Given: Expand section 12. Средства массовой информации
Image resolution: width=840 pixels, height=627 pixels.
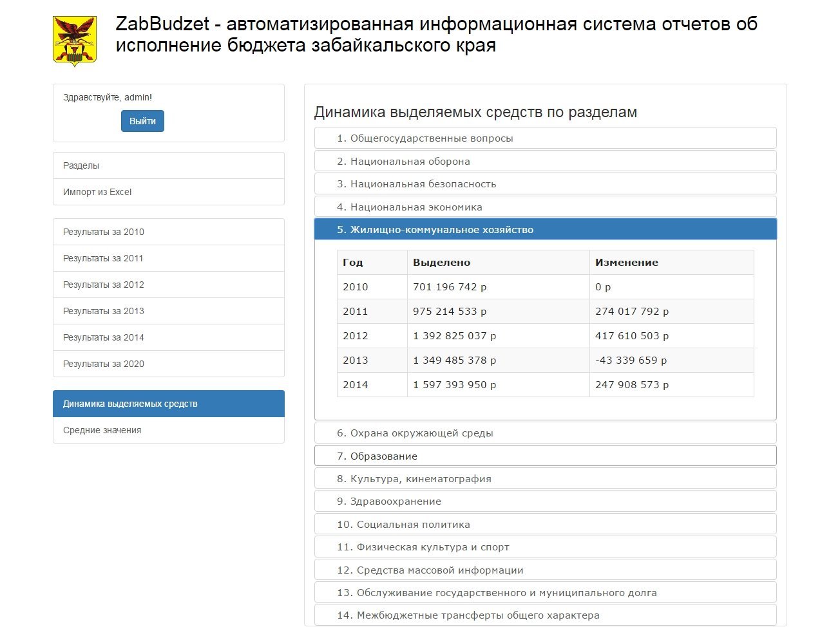Looking at the screenshot, I should click(x=545, y=570).
